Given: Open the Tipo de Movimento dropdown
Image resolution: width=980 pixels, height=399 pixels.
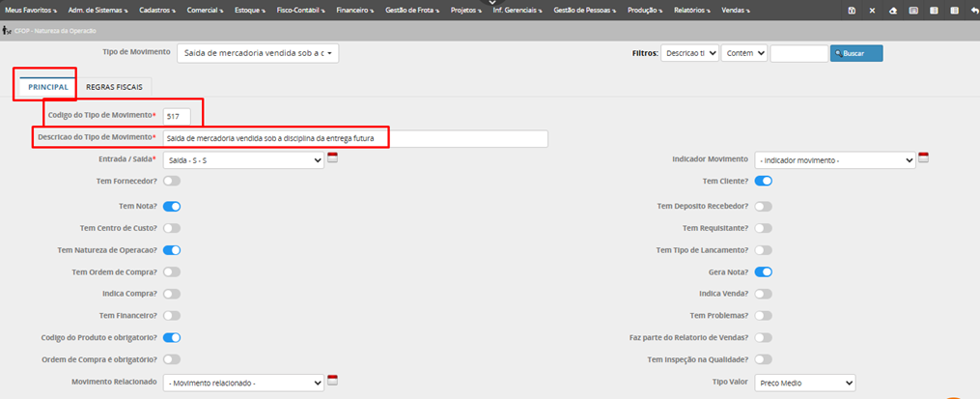Looking at the screenshot, I should [x=258, y=53].
